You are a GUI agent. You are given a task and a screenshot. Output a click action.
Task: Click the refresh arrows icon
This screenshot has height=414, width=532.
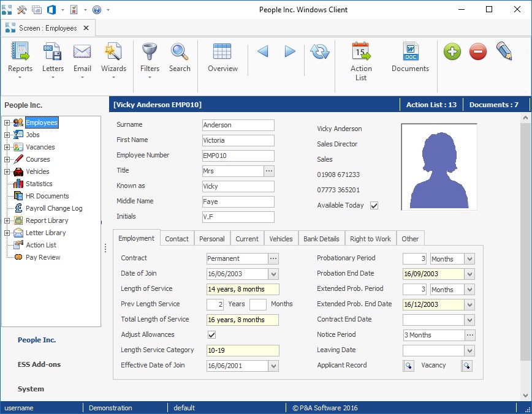coord(319,51)
